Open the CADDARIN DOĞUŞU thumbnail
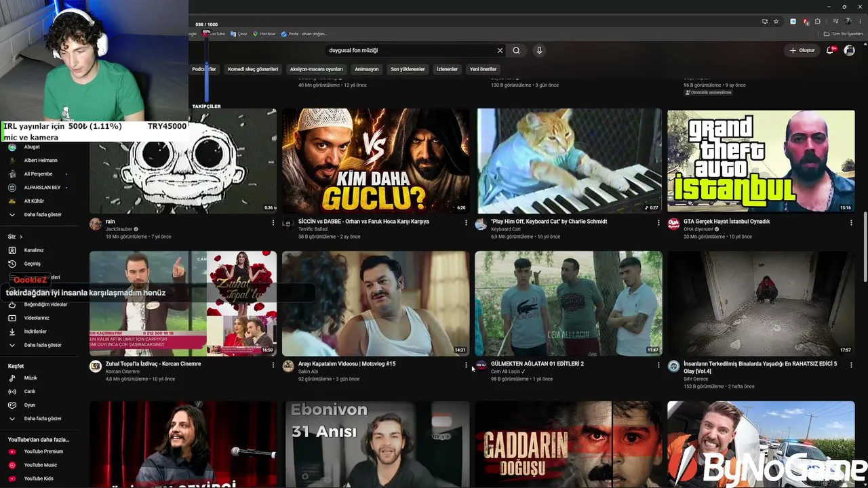Screen dimensions: 868x488 click(568, 444)
